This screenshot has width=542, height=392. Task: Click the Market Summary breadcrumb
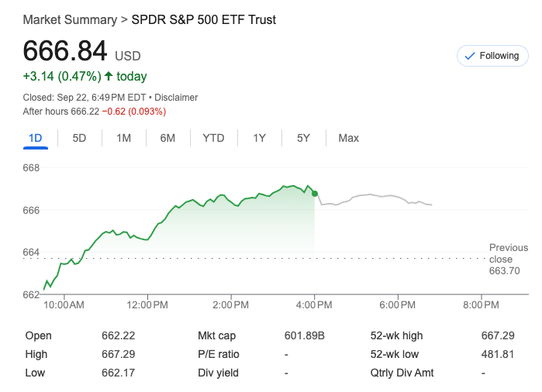[x=70, y=19]
